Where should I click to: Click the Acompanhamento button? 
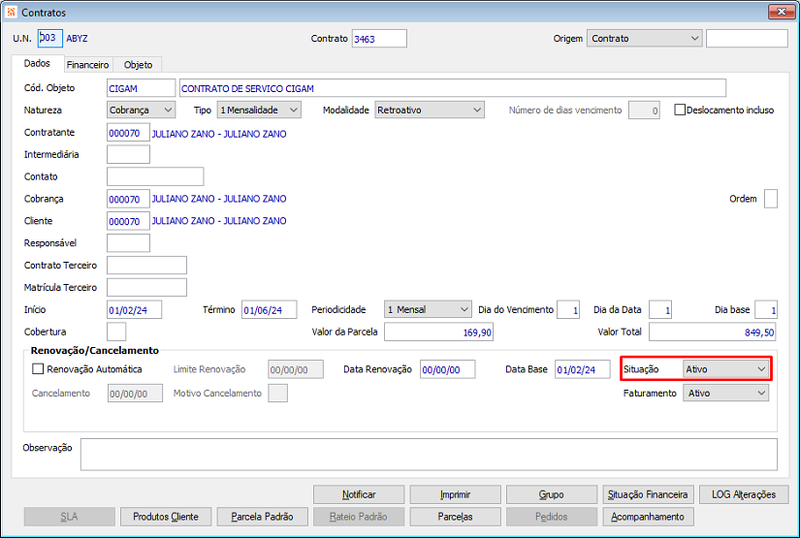click(648, 517)
